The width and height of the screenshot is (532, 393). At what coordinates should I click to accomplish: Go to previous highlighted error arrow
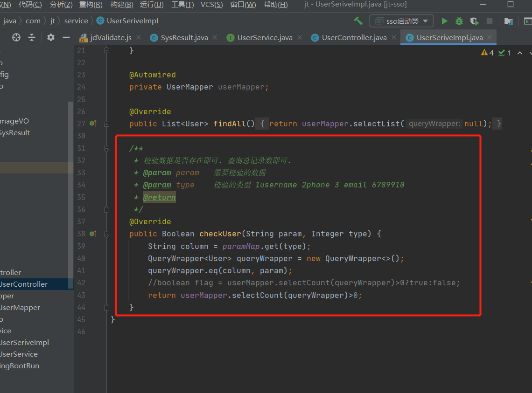click(x=520, y=53)
